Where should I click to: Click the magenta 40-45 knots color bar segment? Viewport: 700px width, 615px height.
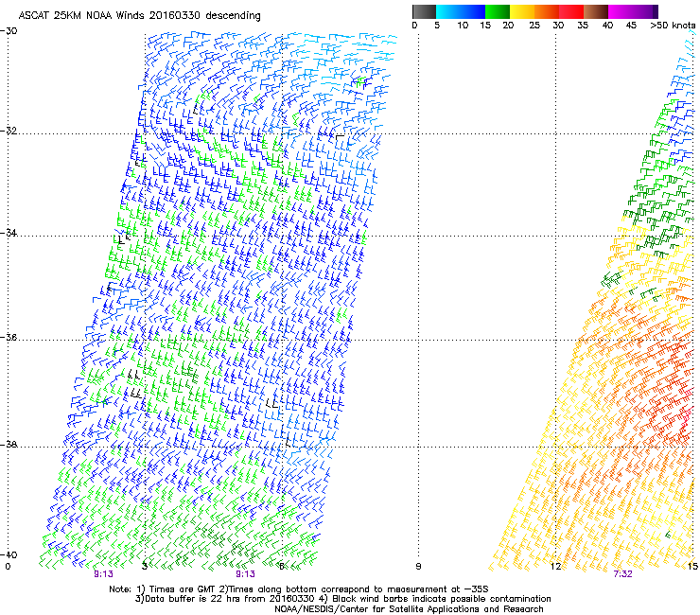(621, 11)
